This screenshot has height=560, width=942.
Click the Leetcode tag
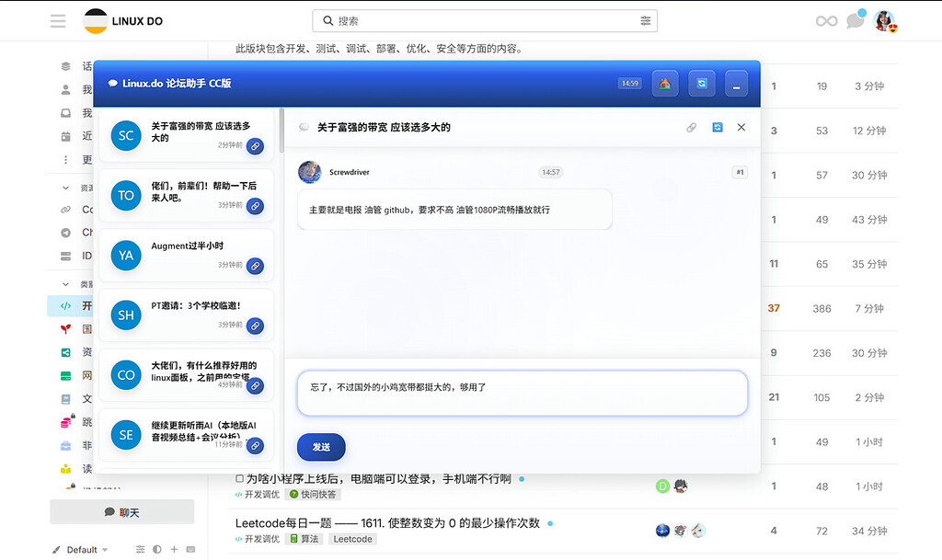352,539
